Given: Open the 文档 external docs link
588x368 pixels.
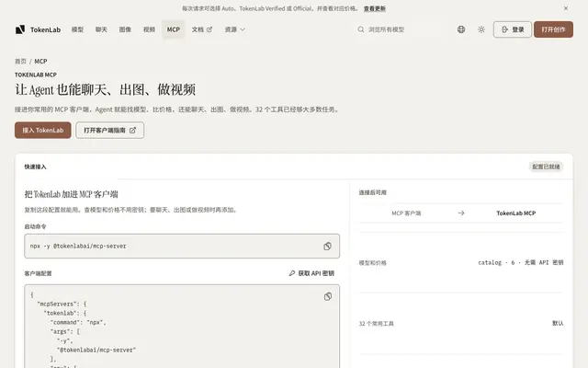Looking at the screenshot, I should 202,29.
